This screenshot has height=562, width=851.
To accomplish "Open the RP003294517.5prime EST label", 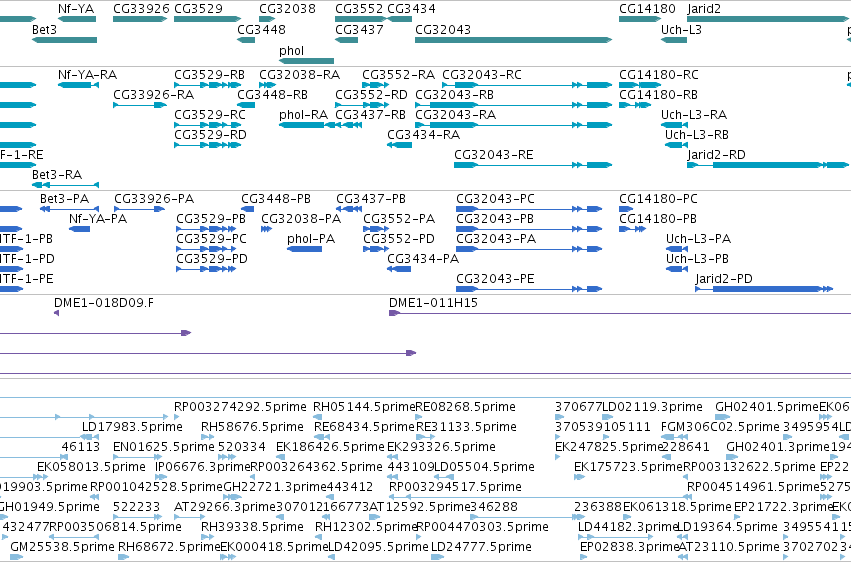I will (455, 487).
